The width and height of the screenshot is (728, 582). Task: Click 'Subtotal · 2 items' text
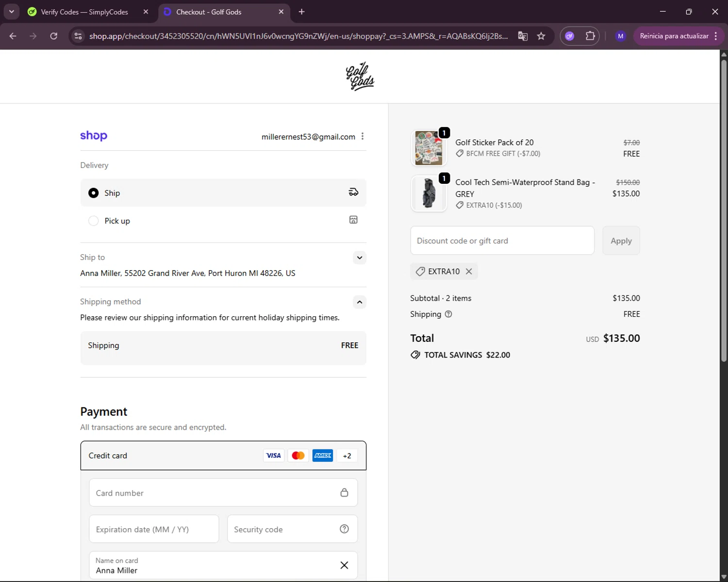[441, 298]
